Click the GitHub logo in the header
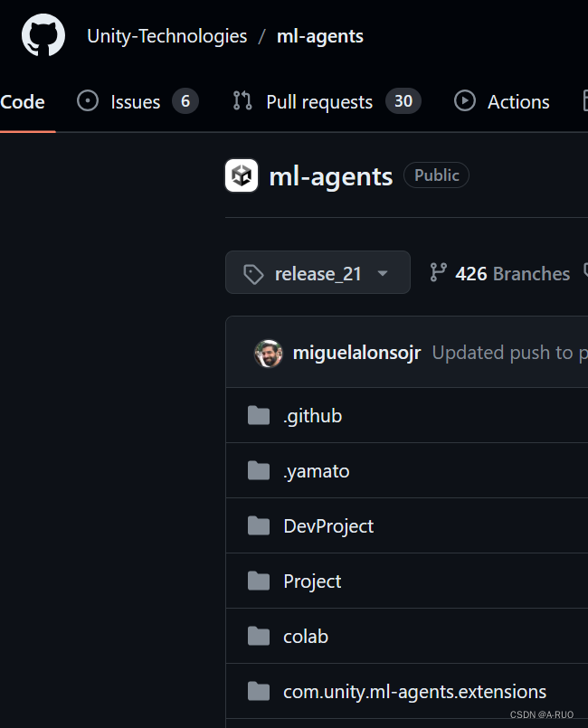This screenshot has width=588, height=728. point(38,35)
